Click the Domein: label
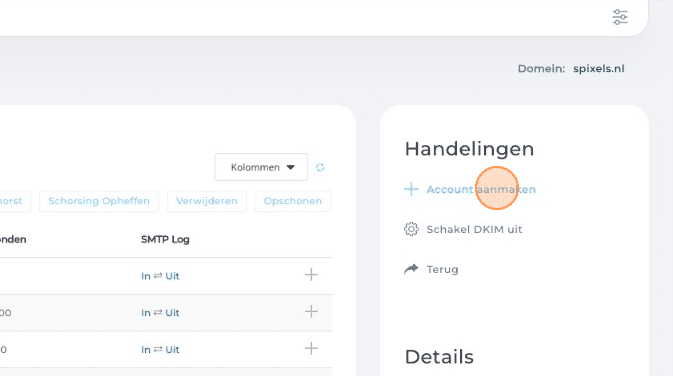Image resolution: width=673 pixels, height=376 pixels. click(x=541, y=69)
